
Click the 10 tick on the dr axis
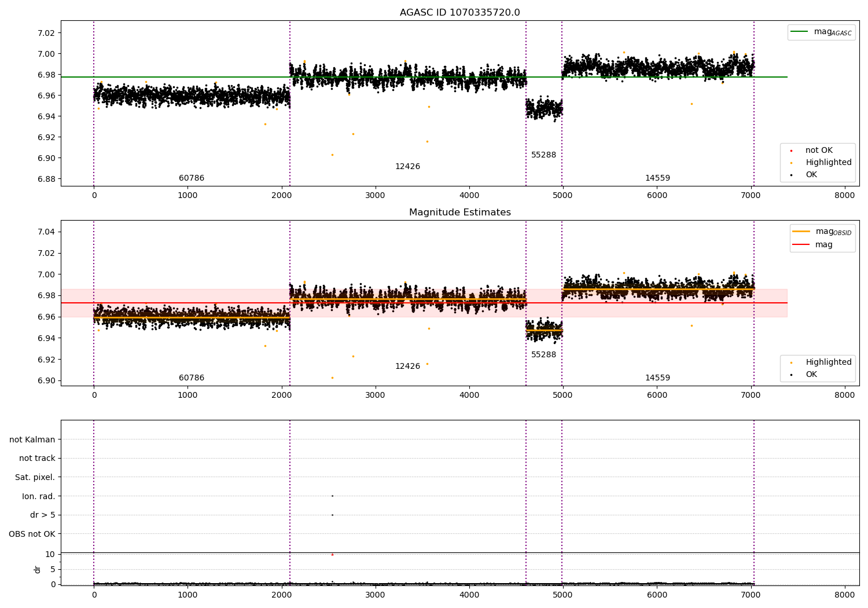click(50, 554)
